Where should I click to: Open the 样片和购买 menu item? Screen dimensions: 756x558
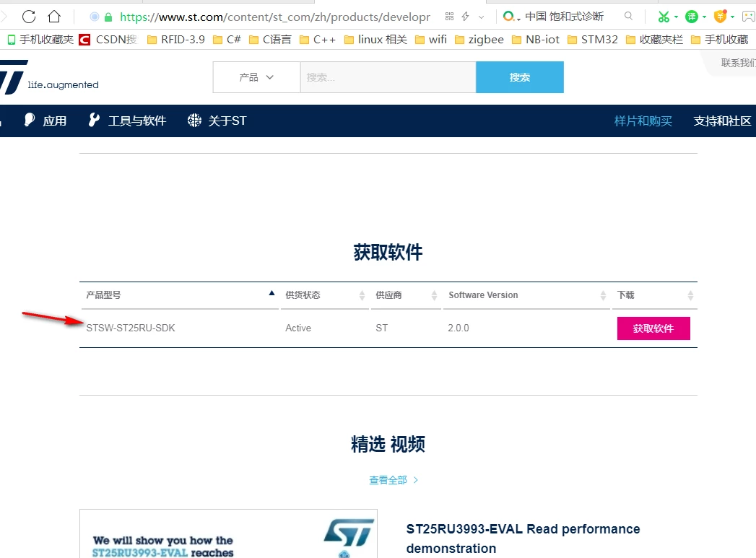(x=643, y=121)
